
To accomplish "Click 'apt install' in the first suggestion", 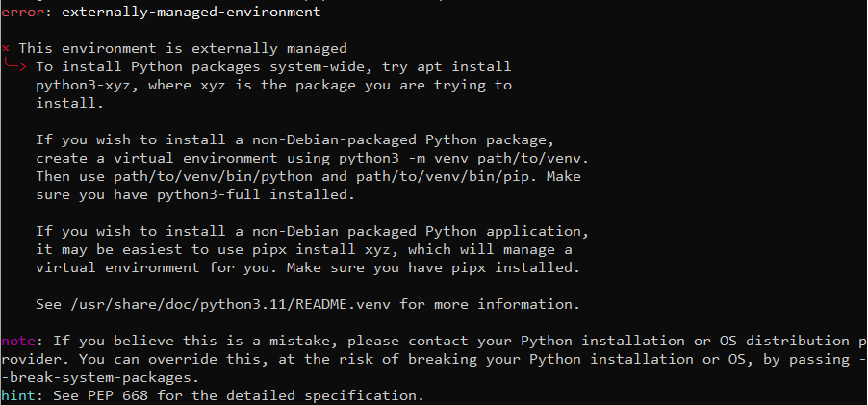I will (464, 67).
